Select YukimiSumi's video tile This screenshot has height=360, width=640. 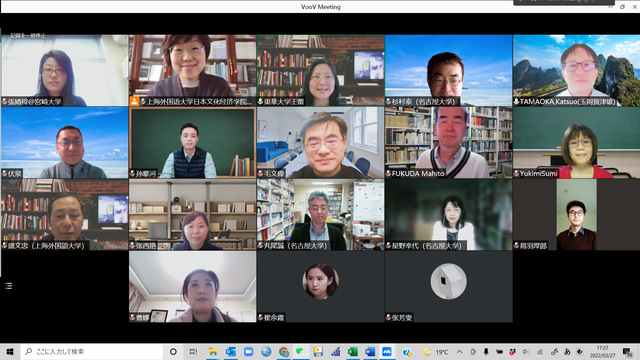pyautogui.click(x=576, y=142)
